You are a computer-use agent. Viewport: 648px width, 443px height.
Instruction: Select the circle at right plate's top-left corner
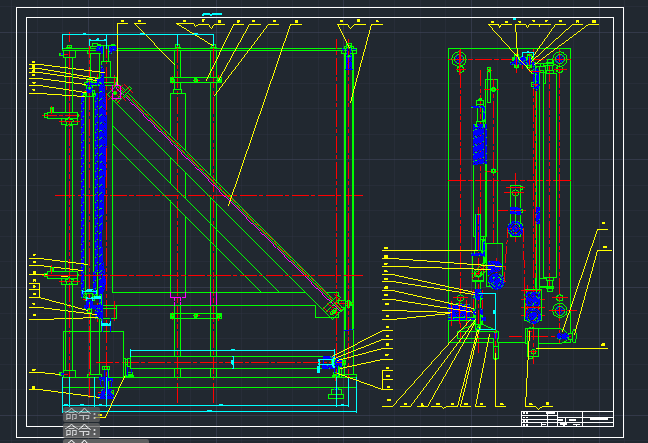[459, 61]
